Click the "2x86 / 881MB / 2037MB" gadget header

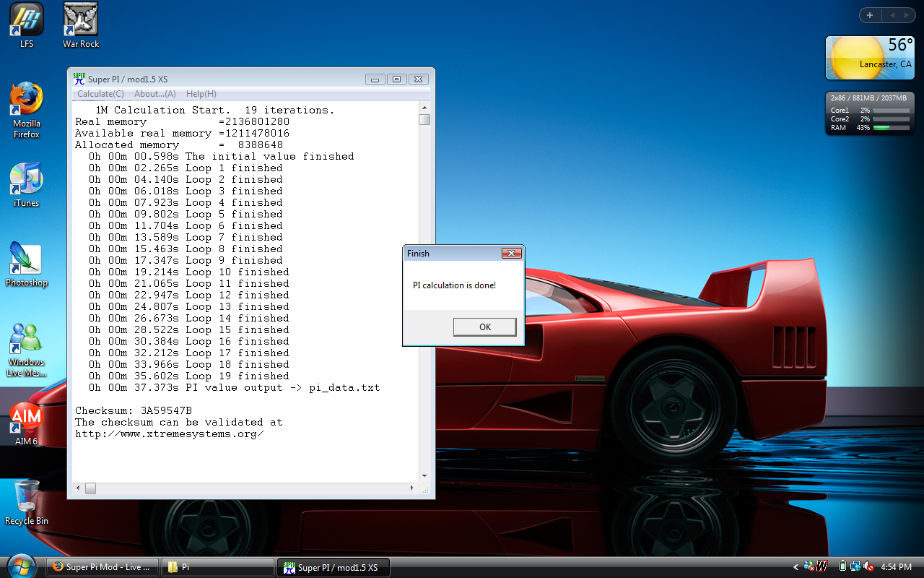pyautogui.click(x=870, y=98)
